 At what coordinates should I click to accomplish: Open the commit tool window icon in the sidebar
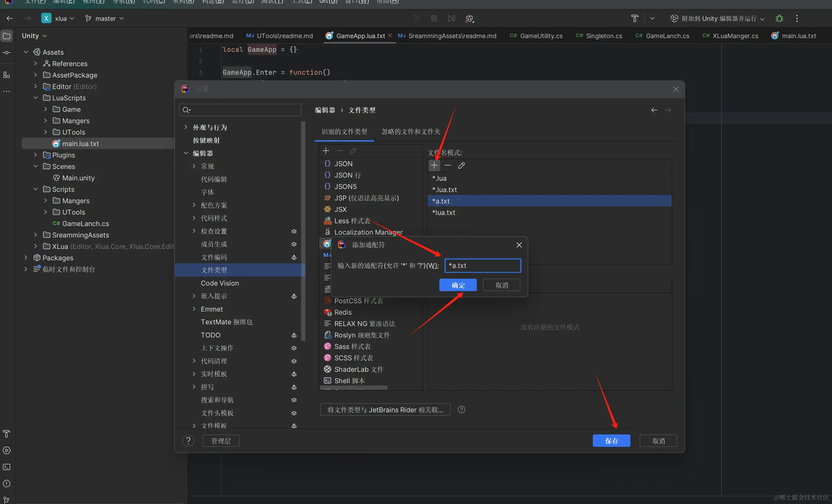click(x=7, y=53)
